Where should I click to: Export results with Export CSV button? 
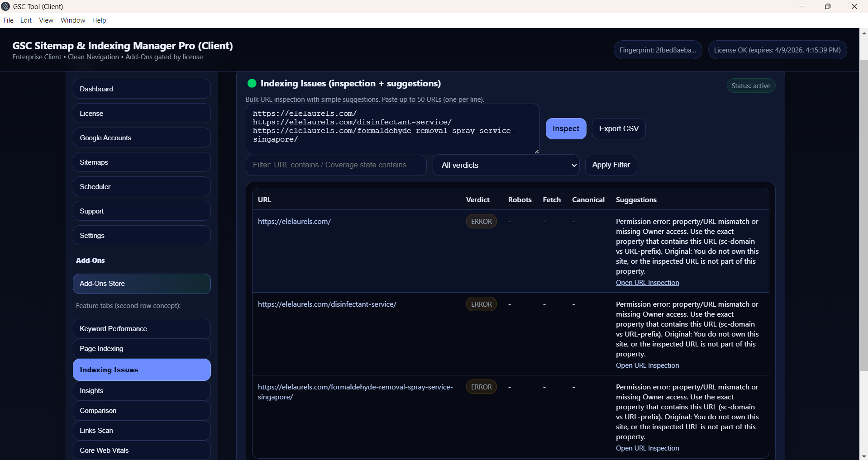pos(618,129)
